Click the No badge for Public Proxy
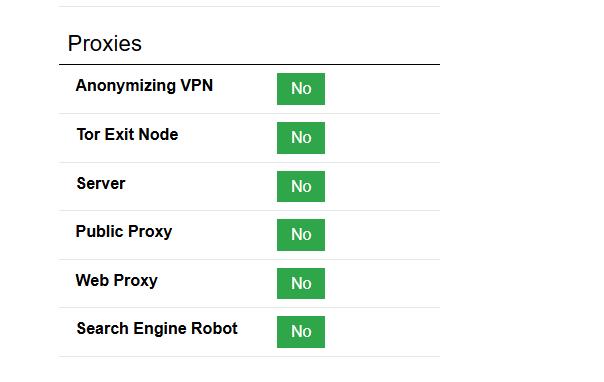This screenshot has width=604, height=382. coord(301,235)
